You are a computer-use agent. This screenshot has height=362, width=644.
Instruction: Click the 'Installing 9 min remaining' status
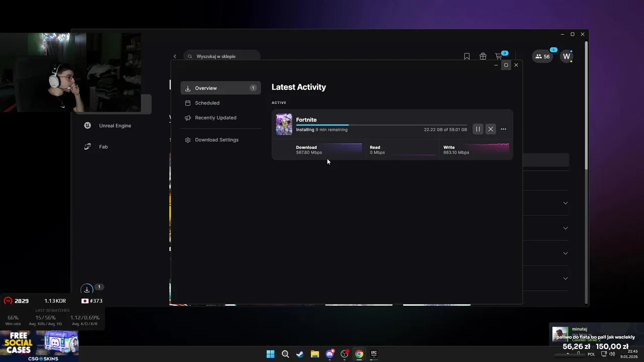pyautogui.click(x=321, y=130)
